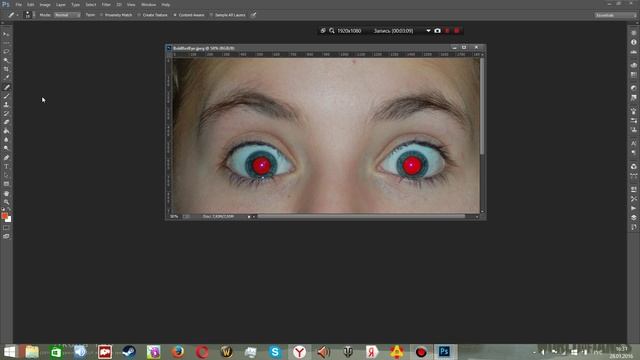Select the Eraser tool
The image size is (640, 360).
pyautogui.click(x=6, y=122)
